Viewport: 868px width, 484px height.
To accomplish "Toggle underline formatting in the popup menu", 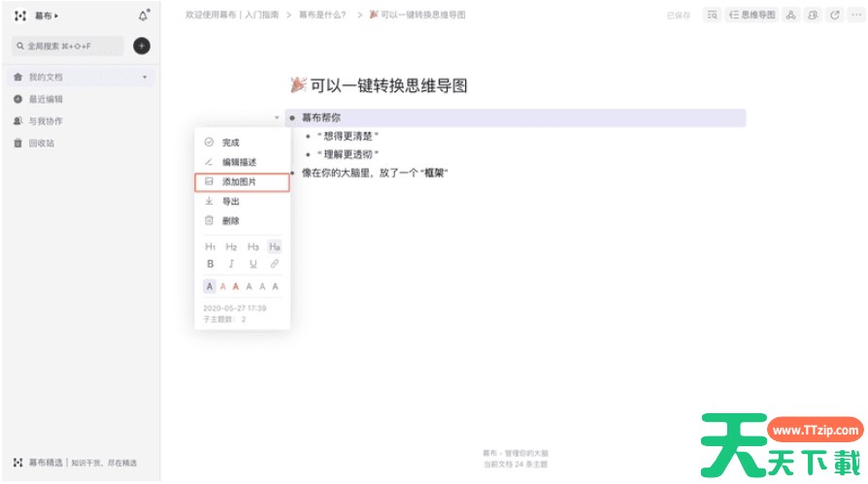I will tap(253, 264).
